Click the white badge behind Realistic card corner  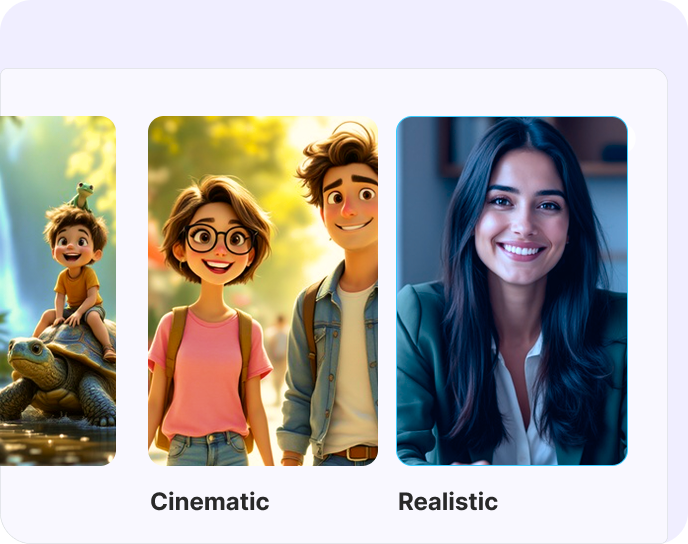(x=631, y=139)
